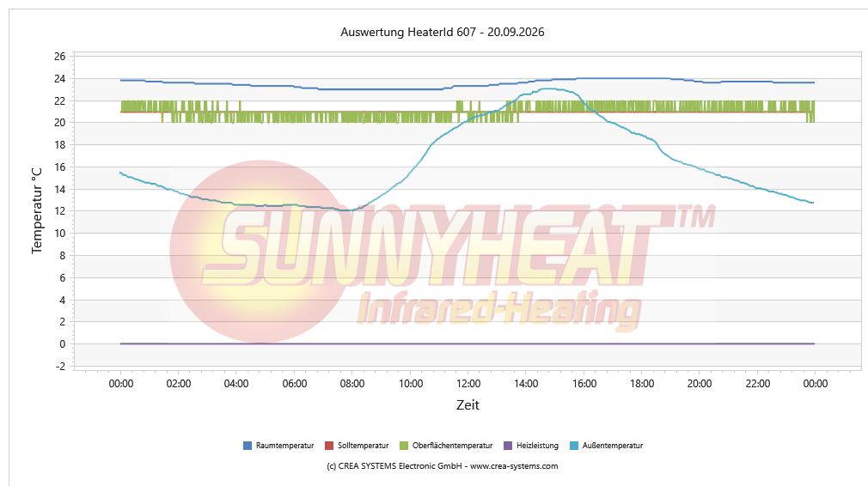Select the Raumtemperatur legend label
The image size is (868, 486).
point(284,446)
